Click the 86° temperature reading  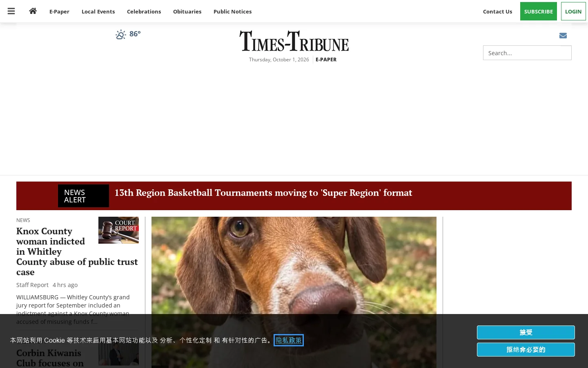tap(135, 34)
